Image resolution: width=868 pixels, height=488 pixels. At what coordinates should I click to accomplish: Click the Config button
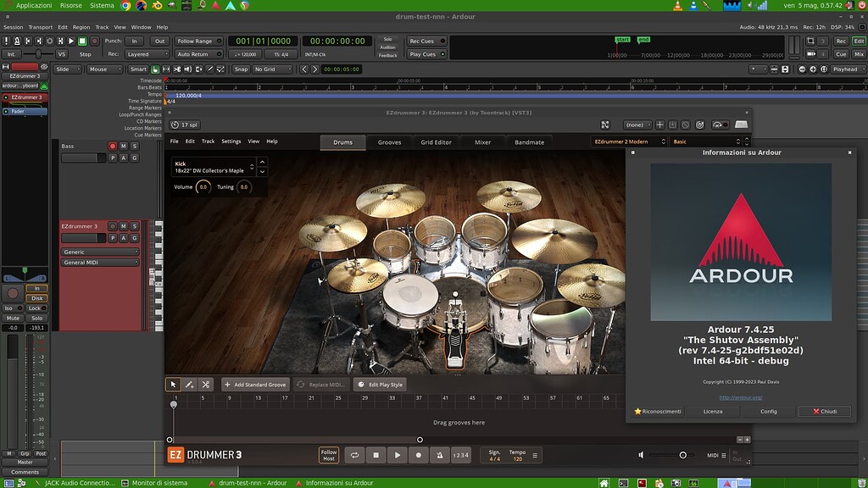768,411
